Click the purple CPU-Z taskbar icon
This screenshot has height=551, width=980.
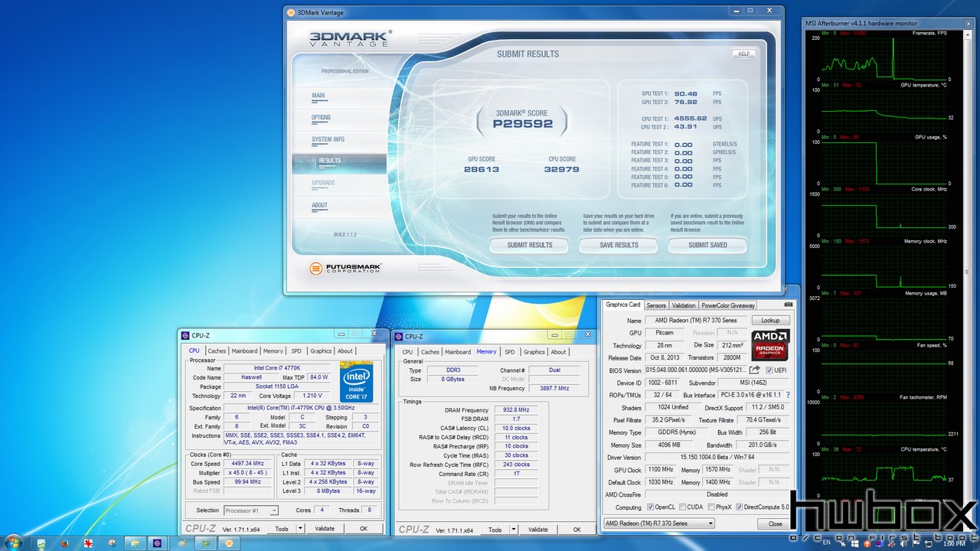(158, 543)
